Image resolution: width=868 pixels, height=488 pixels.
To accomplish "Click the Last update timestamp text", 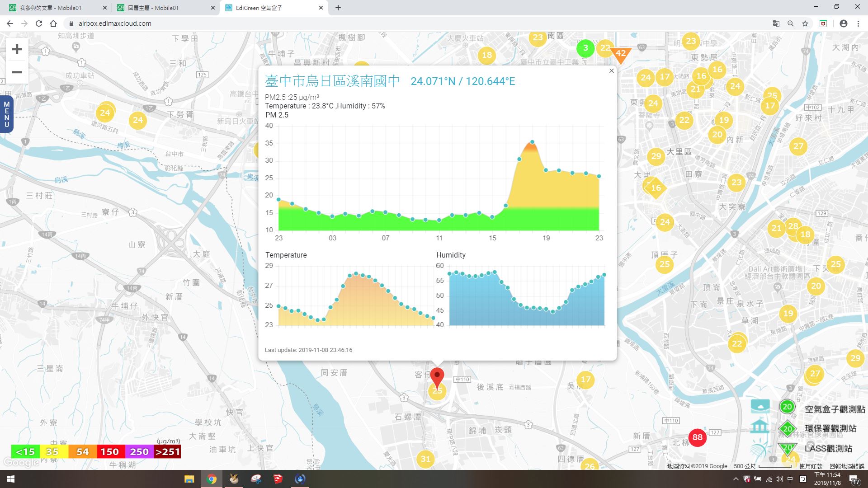I will (x=308, y=350).
